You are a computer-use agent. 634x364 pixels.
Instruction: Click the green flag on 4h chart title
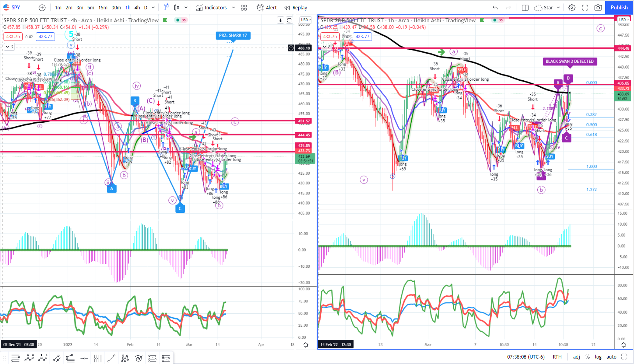tap(165, 20)
